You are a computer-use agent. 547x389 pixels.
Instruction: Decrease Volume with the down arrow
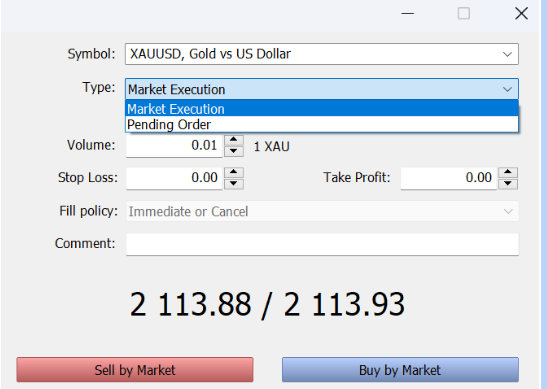click(x=234, y=151)
